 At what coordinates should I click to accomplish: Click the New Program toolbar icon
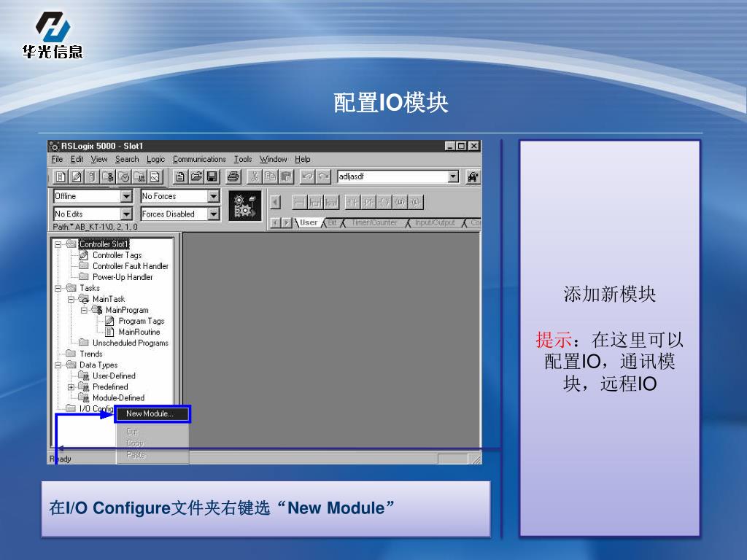tap(108, 177)
